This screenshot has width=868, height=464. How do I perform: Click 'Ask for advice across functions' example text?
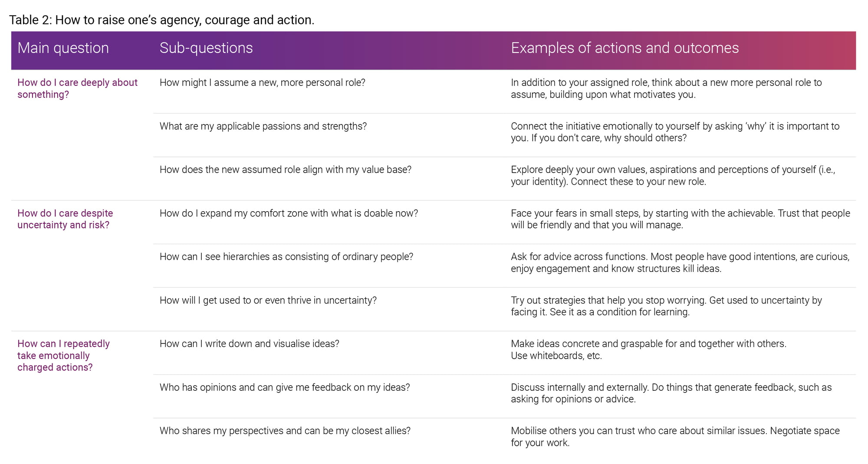[x=680, y=262]
